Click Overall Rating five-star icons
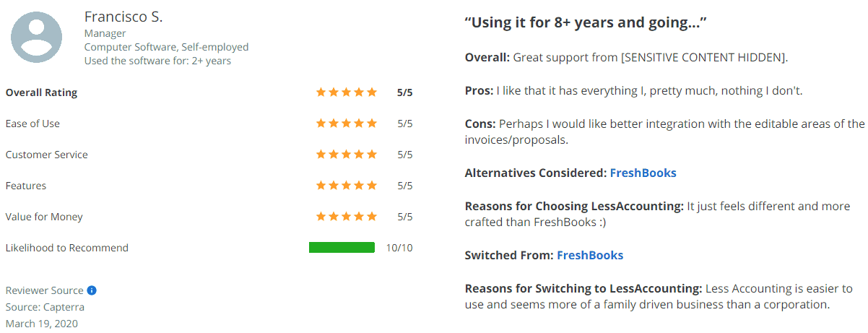The width and height of the screenshot is (868, 333). [347, 92]
